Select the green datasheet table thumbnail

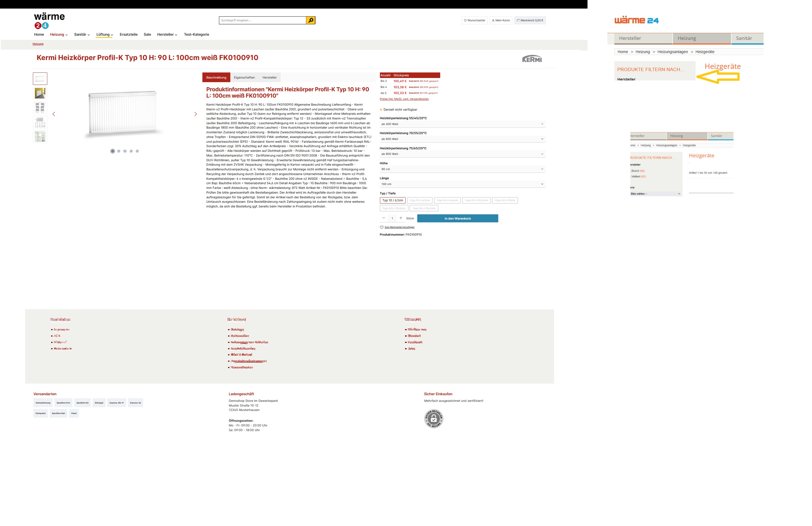40,137
